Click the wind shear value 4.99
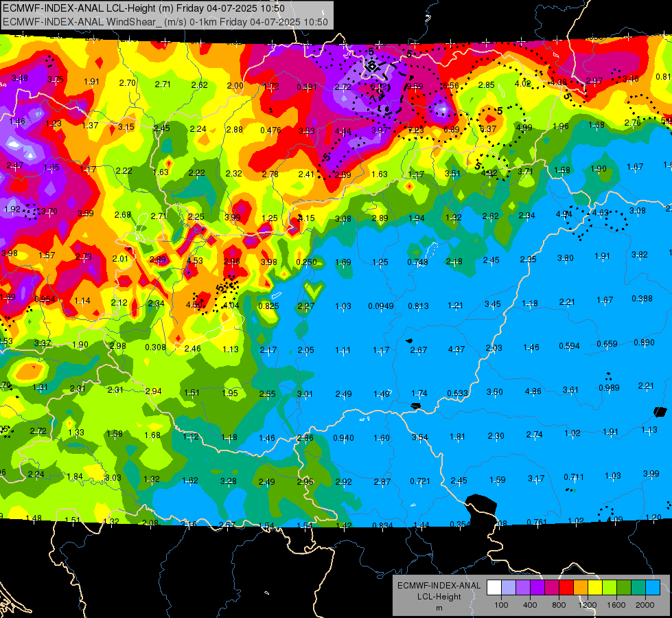 524,127
